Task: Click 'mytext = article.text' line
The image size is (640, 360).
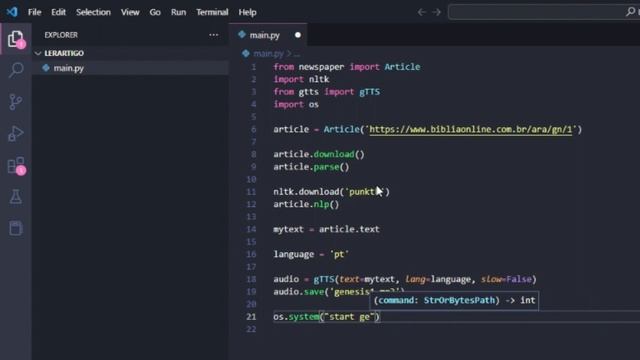Action: click(x=326, y=229)
